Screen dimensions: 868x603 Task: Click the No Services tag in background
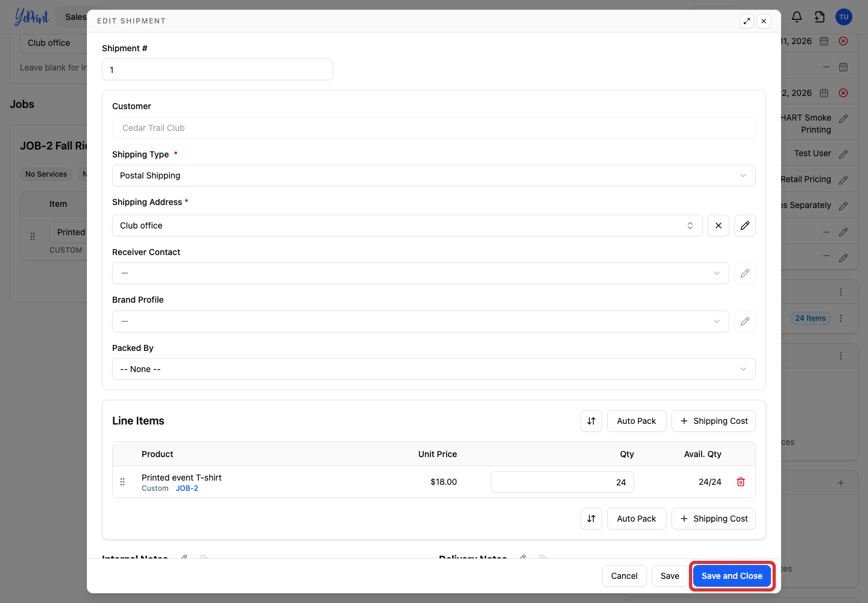tap(46, 174)
